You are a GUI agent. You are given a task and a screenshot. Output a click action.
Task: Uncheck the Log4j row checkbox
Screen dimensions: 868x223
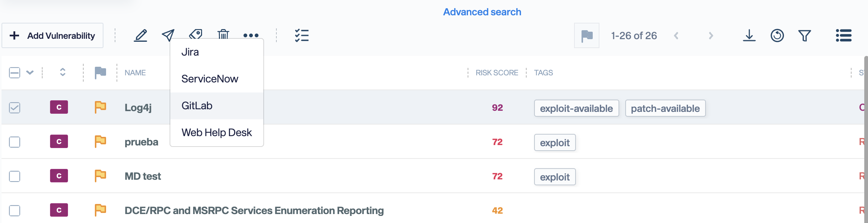coord(15,108)
